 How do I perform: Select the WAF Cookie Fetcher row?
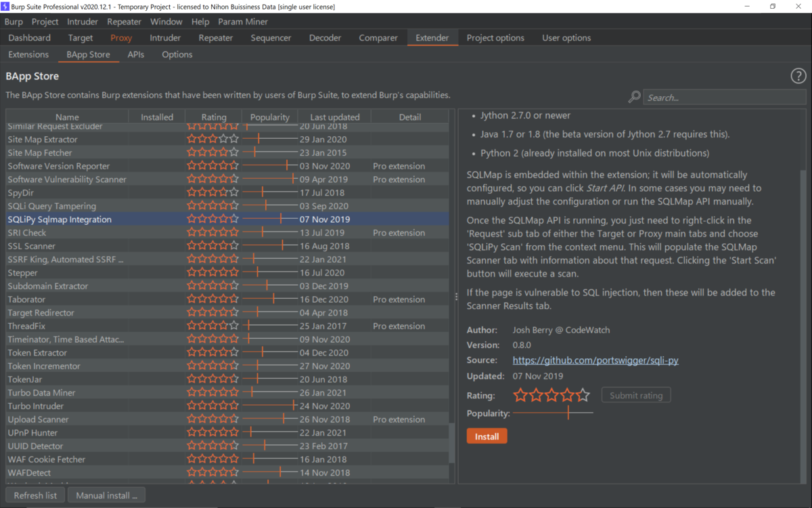click(x=227, y=459)
